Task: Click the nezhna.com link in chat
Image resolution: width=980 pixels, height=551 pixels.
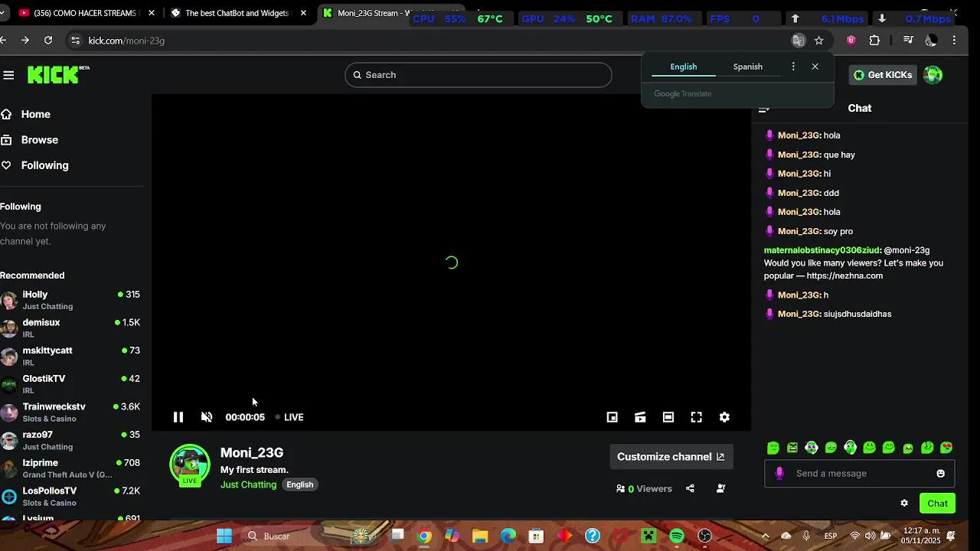Action: [x=844, y=275]
